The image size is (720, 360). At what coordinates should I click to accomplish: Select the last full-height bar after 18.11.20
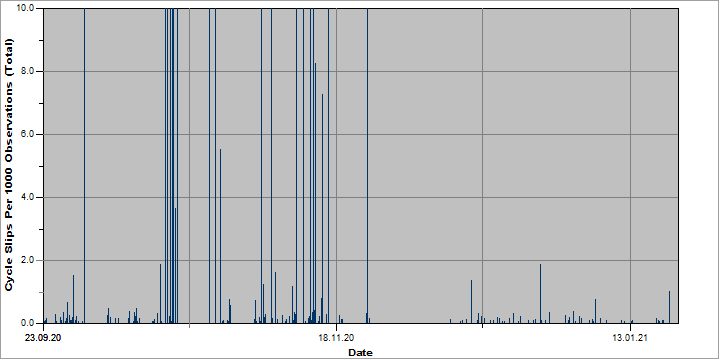coord(367,166)
